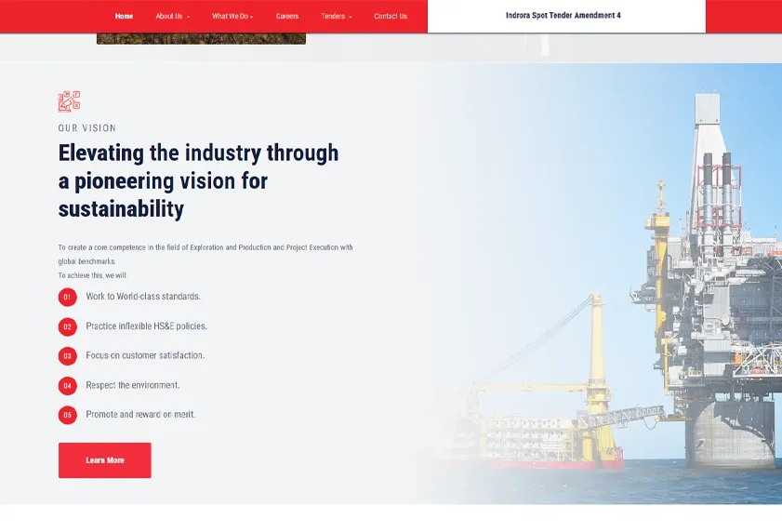Open the What We Do dropdown
The width and height of the screenshot is (782, 532).
pos(232,16)
